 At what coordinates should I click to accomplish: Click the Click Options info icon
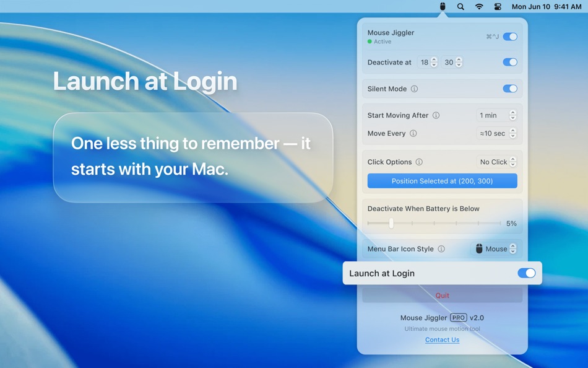419,162
